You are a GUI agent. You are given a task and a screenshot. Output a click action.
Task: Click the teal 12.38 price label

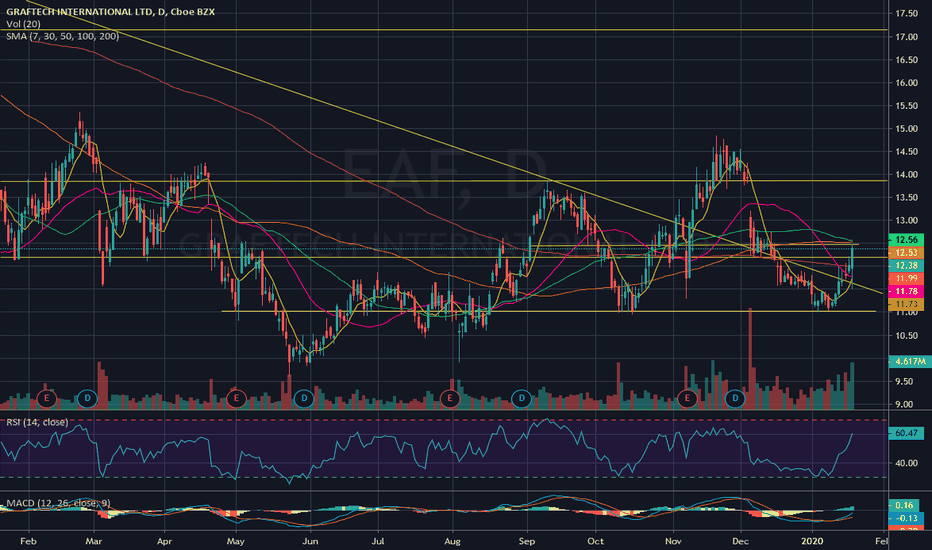tap(906, 266)
